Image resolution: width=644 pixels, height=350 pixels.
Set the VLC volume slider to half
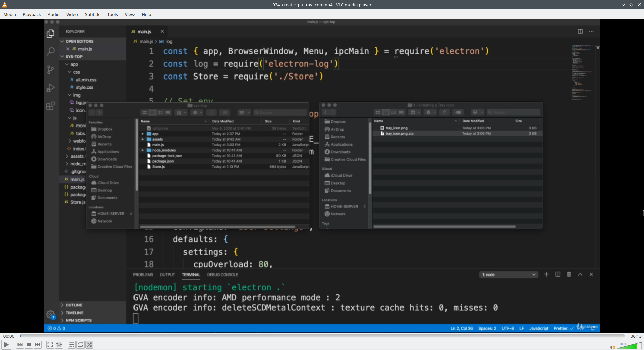630,346
